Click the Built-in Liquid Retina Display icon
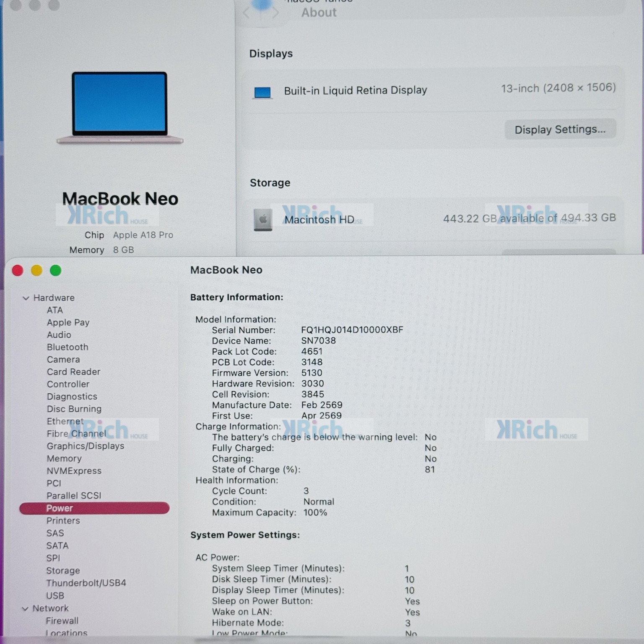The height and width of the screenshot is (644, 644). tap(262, 92)
